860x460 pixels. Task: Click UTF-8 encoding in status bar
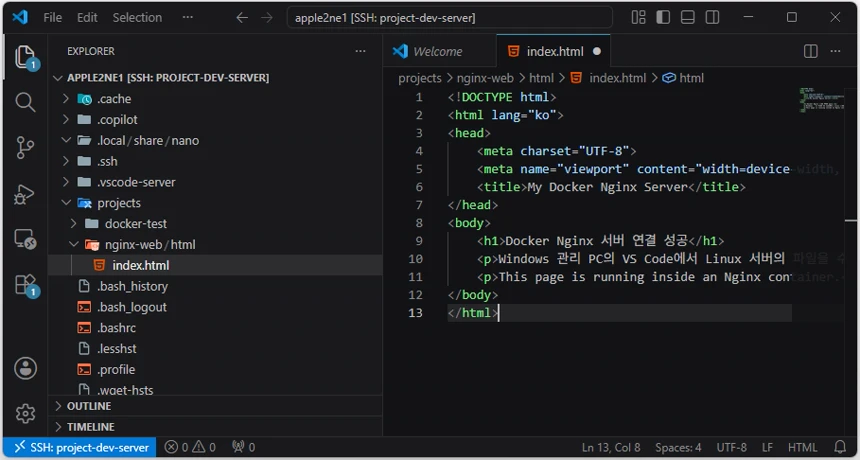[732, 447]
